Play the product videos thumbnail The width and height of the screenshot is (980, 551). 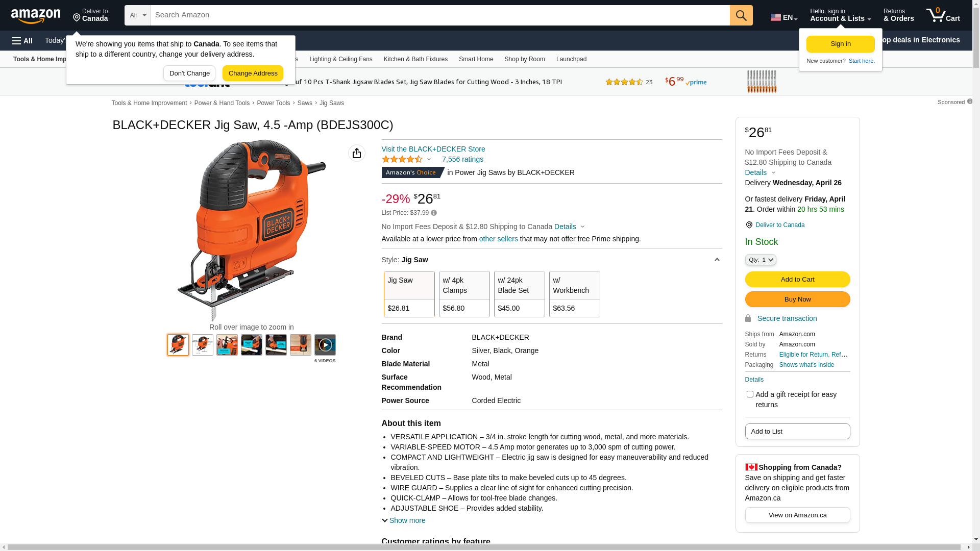325,345
